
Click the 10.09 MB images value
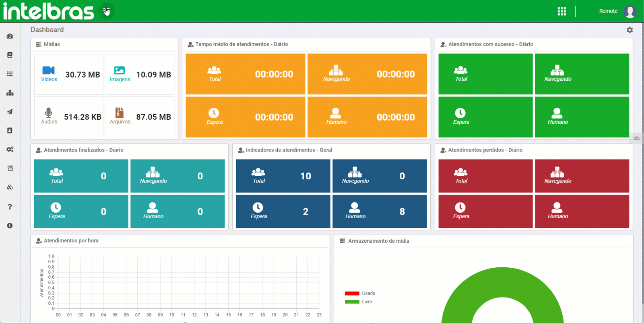point(154,75)
